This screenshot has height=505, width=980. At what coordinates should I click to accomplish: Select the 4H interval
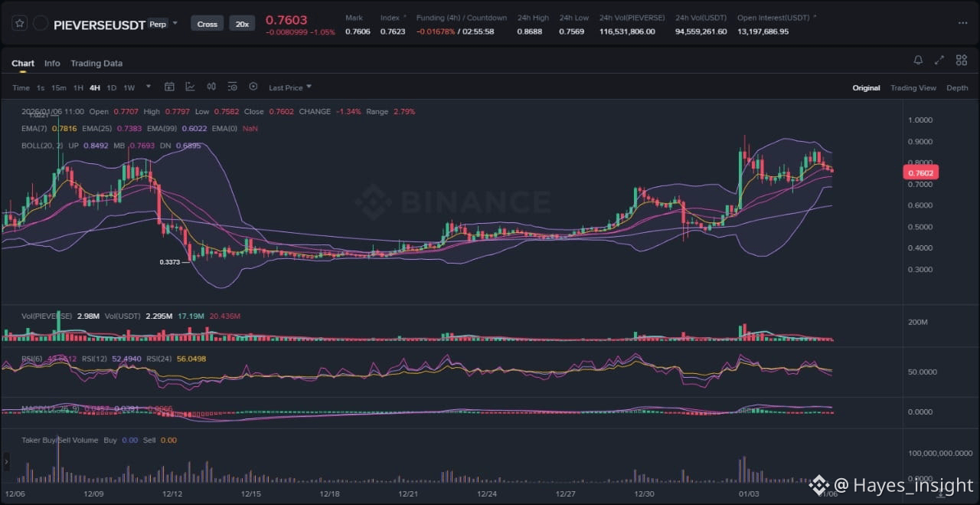[95, 87]
